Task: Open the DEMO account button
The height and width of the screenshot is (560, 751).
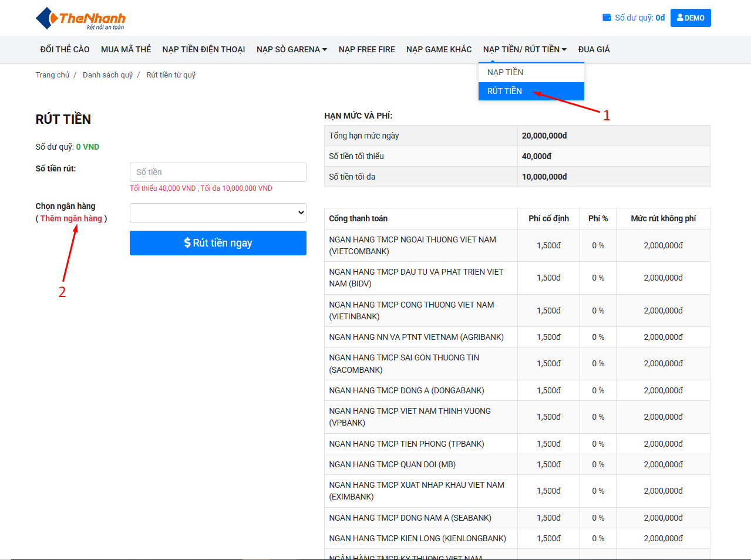Action: tap(691, 18)
